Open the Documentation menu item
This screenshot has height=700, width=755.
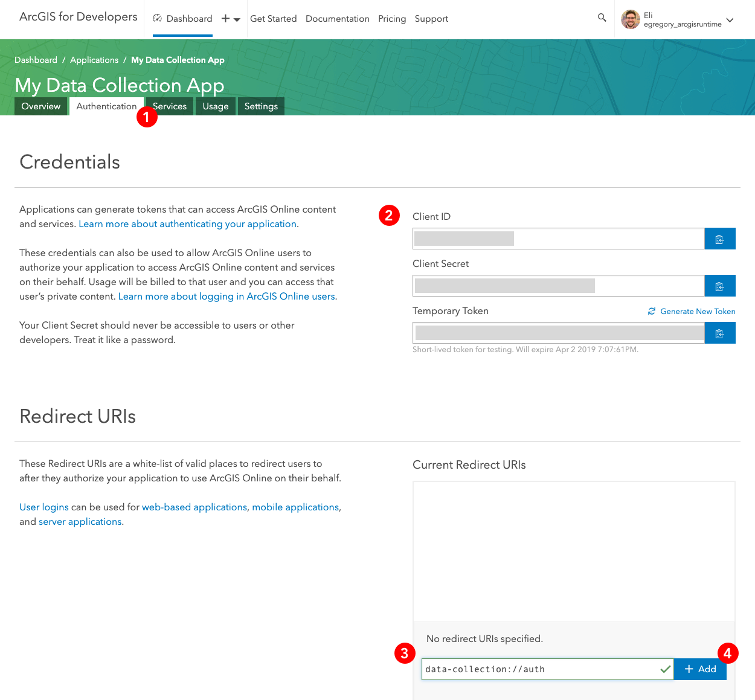338,19
